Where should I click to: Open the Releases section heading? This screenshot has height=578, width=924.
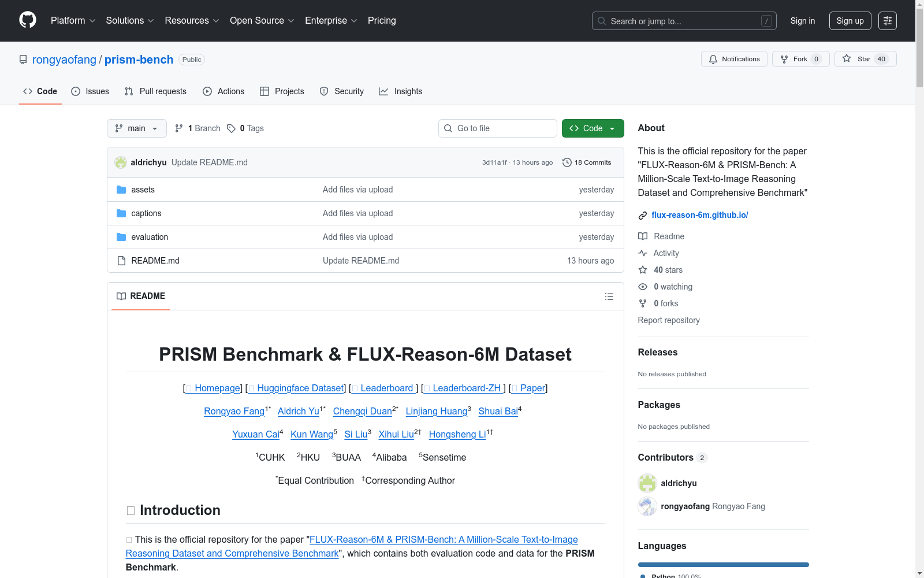click(x=658, y=352)
